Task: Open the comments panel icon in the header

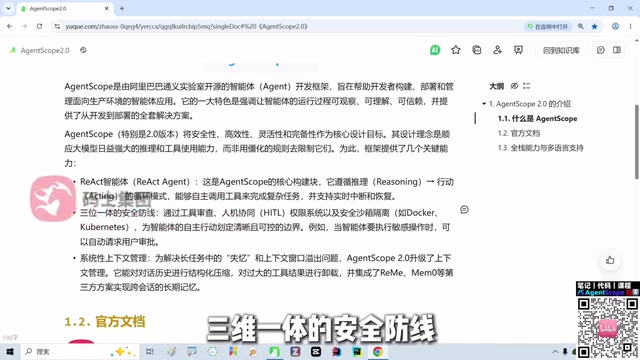Action: [600, 50]
